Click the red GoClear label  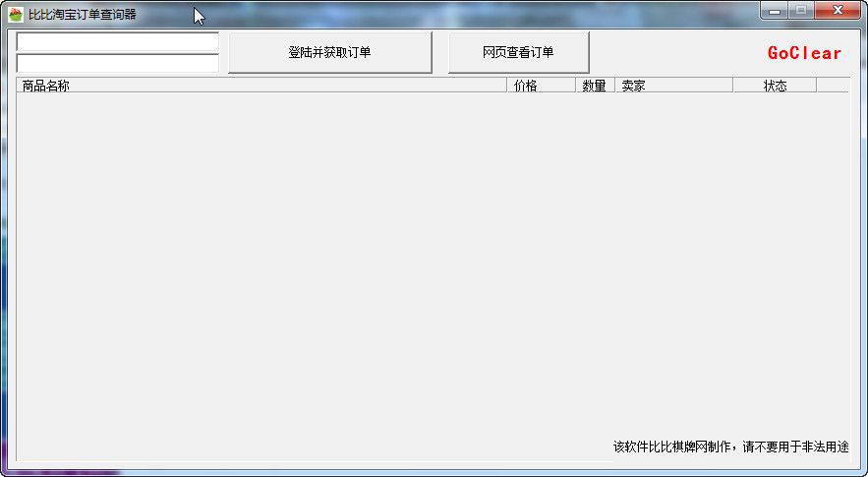pyautogui.click(x=804, y=53)
